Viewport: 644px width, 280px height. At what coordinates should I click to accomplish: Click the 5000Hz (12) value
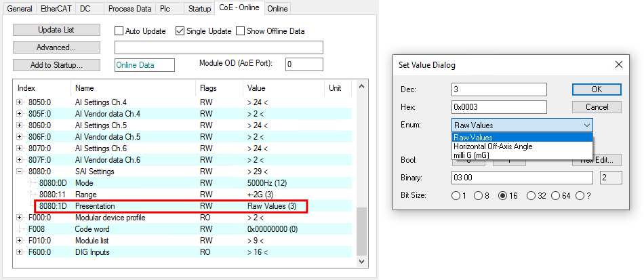tap(266, 182)
